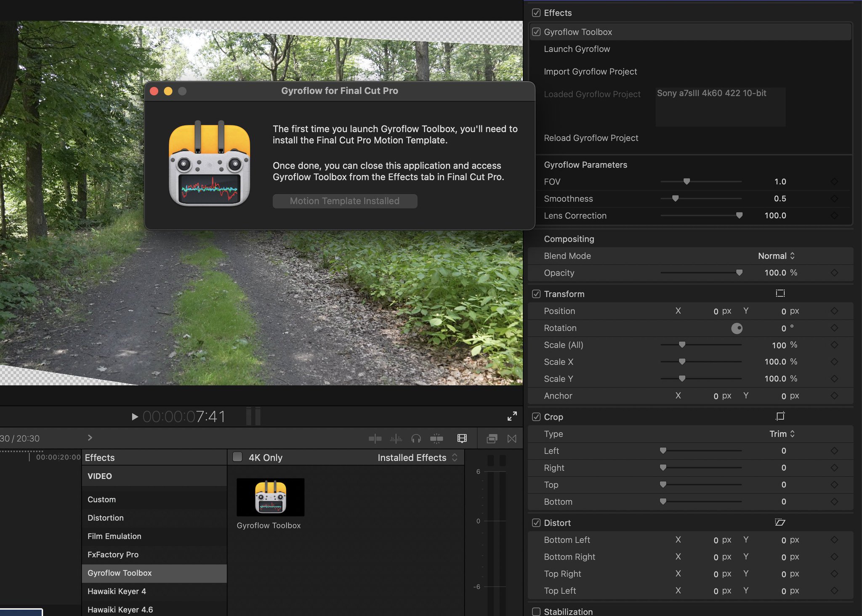Screen dimensions: 862x616
Task: Add keyframe for Position
Action: point(834,311)
